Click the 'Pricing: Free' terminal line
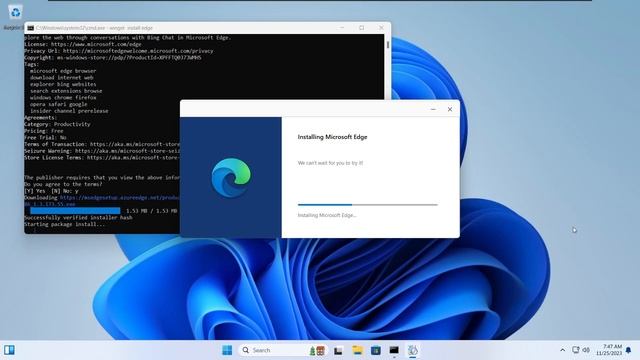This screenshot has height=360, width=640. [44, 131]
